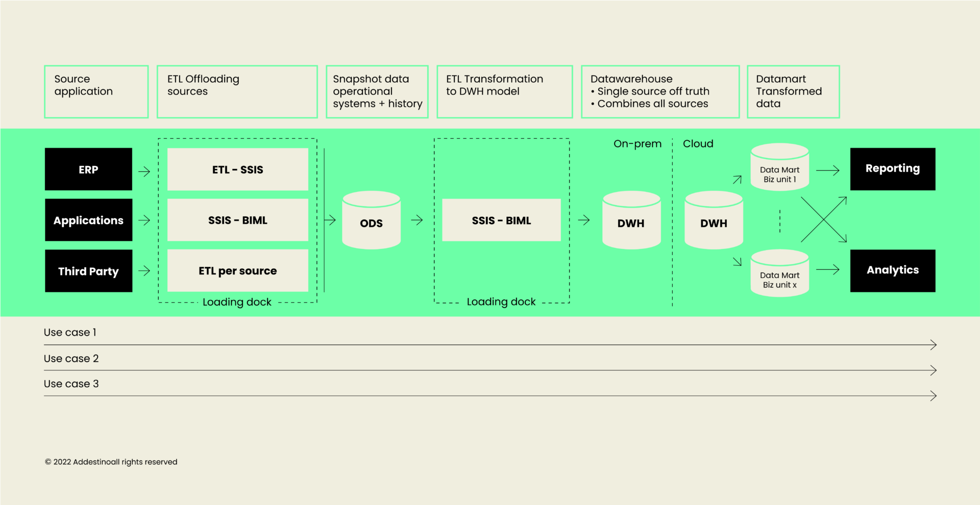Click the Loading dock label under ETL per source
This screenshot has width=980, height=505.
[x=237, y=302]
